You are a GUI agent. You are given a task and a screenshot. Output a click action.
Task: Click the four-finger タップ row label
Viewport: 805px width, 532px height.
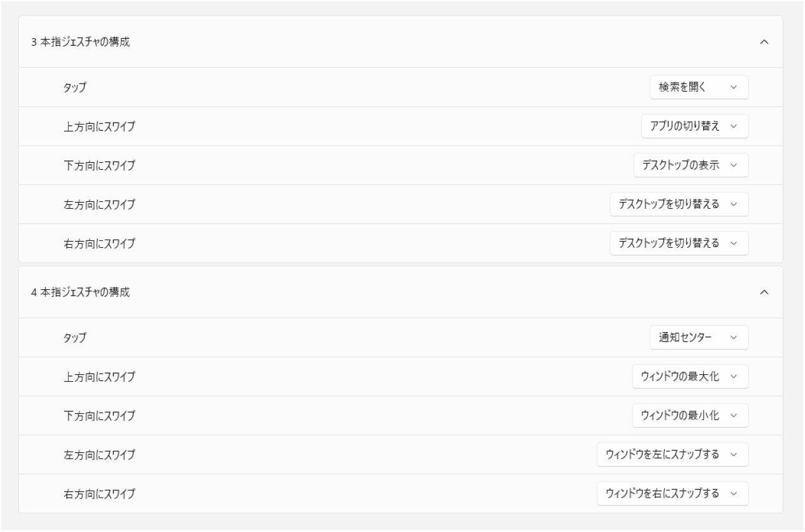[75, 338]
